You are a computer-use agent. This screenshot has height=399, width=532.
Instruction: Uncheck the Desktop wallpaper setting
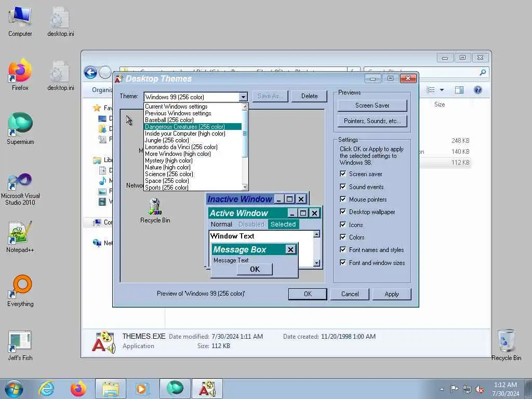click(x=343, y=212)
